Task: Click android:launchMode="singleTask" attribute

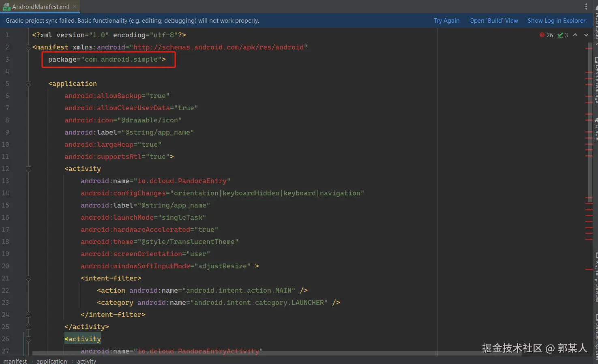Action: [x=144, y=218]
